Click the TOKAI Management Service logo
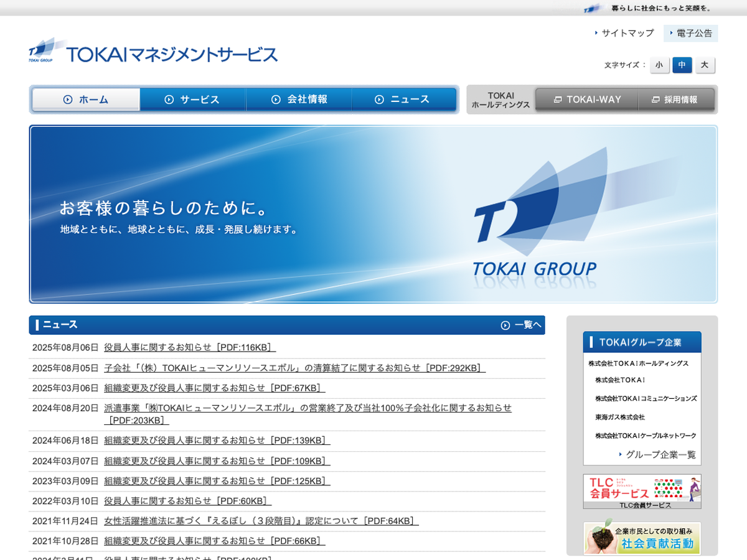This screenshot has width=747, height=560. click(x=153, y=51)
